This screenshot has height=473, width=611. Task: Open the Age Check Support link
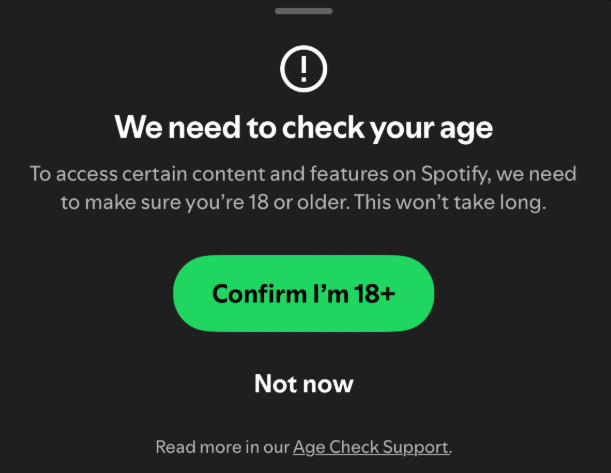pyautogui.click(x=371, y=447)
